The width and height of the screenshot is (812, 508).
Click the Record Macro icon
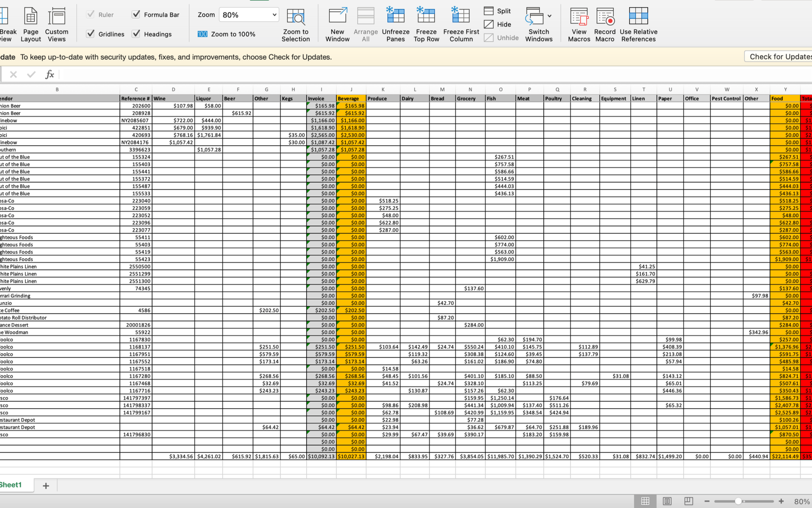(605, 16)
